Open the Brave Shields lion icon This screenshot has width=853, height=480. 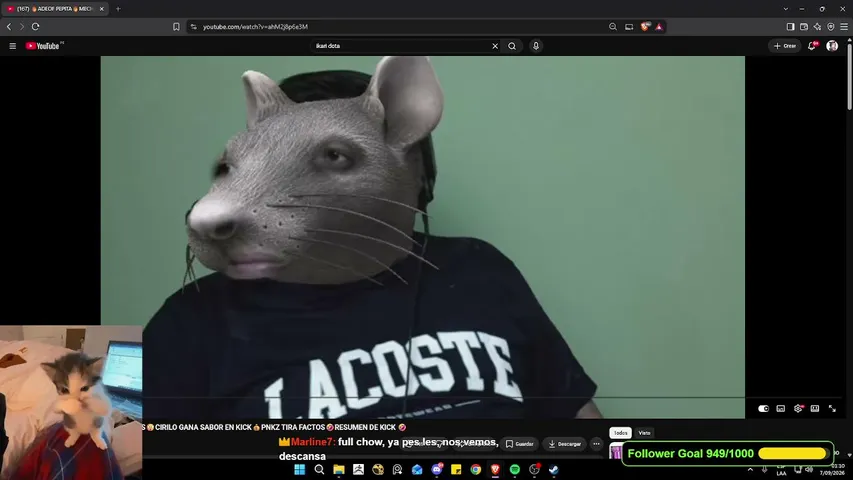(x=645, y=27)
